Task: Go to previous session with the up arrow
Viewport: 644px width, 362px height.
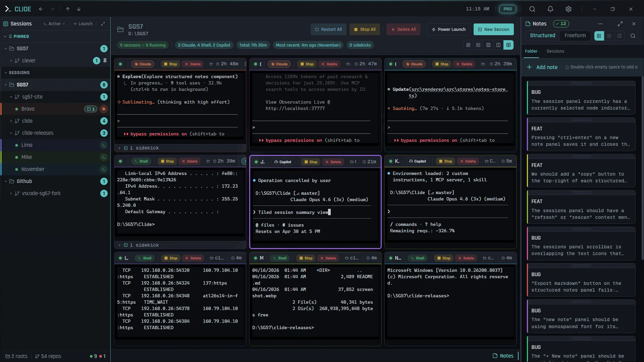Action: coord(68,9)
